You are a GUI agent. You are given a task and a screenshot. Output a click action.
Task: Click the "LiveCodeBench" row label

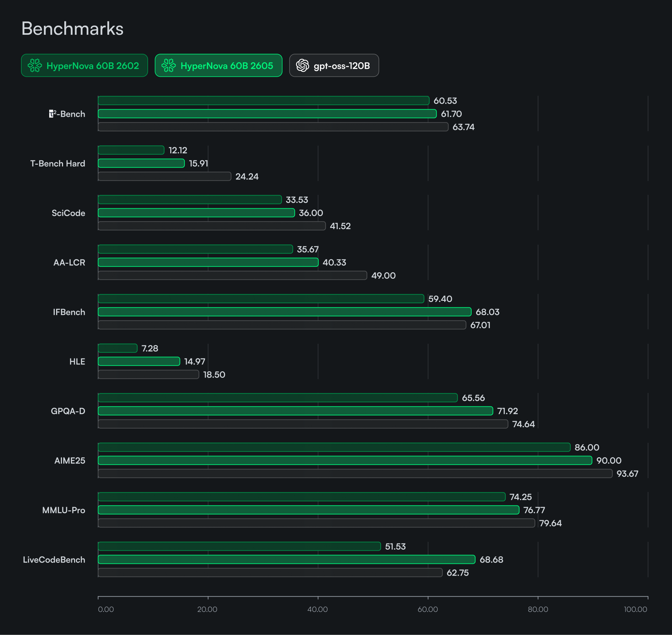(x=54, y=560)
